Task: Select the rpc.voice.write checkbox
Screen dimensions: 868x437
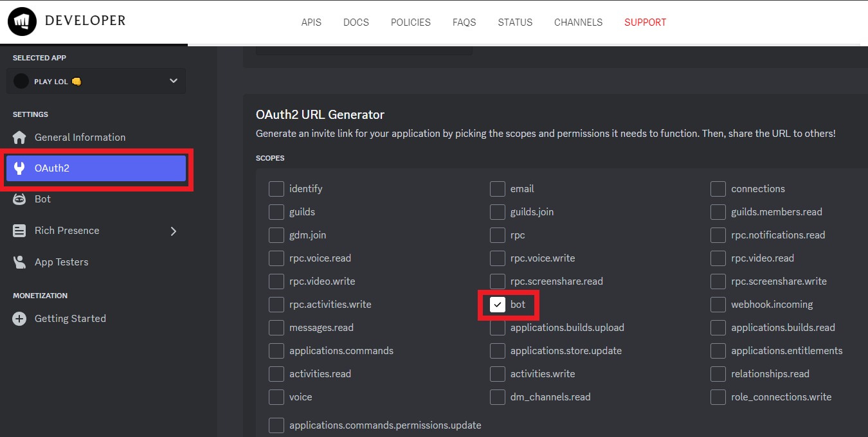Action: point(498,258)
